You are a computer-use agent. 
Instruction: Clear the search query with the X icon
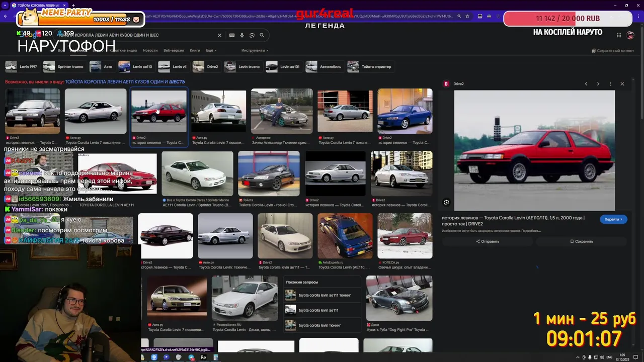(x=219, y=35)
